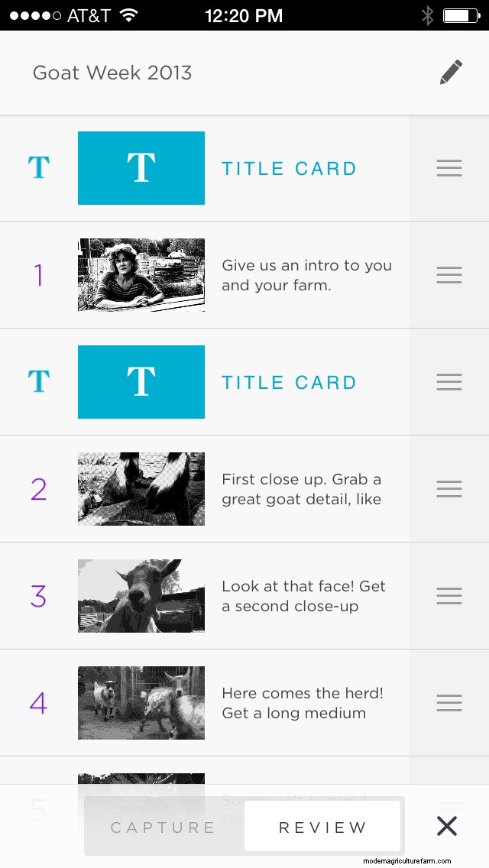This screenshot has height=868, width=489.
Task: Tap drag handle on second Title Card
Action: pos(449,382)
